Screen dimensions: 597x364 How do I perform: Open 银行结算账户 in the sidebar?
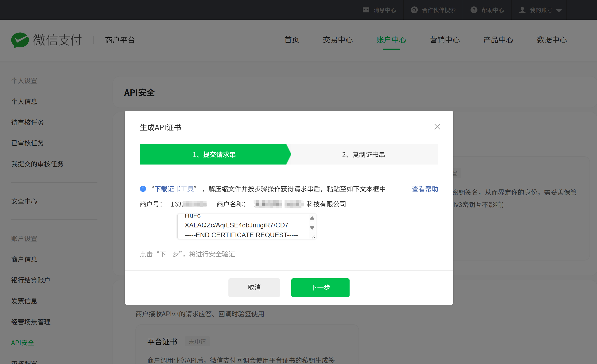point(31,280)
